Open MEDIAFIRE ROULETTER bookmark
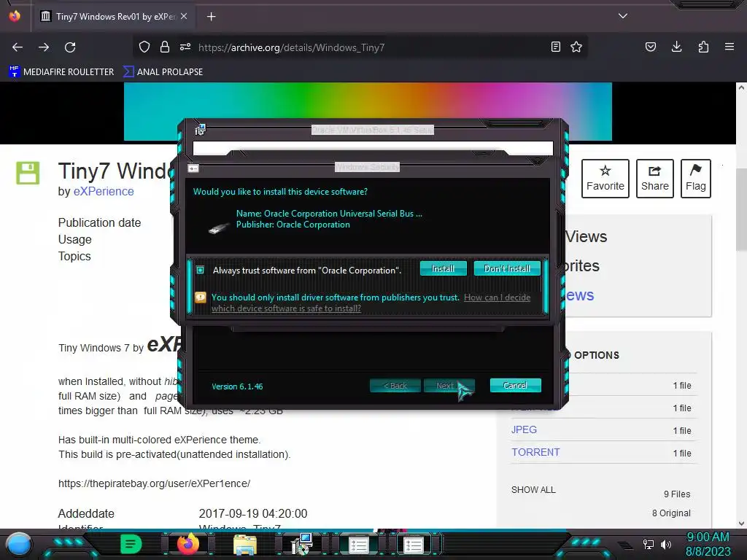747x560 pixels. coord(61,72)
